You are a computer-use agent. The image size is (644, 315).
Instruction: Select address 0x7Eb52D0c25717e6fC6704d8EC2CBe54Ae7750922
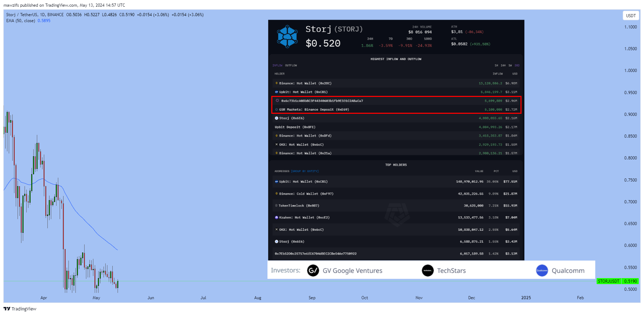tap(316, 254)
